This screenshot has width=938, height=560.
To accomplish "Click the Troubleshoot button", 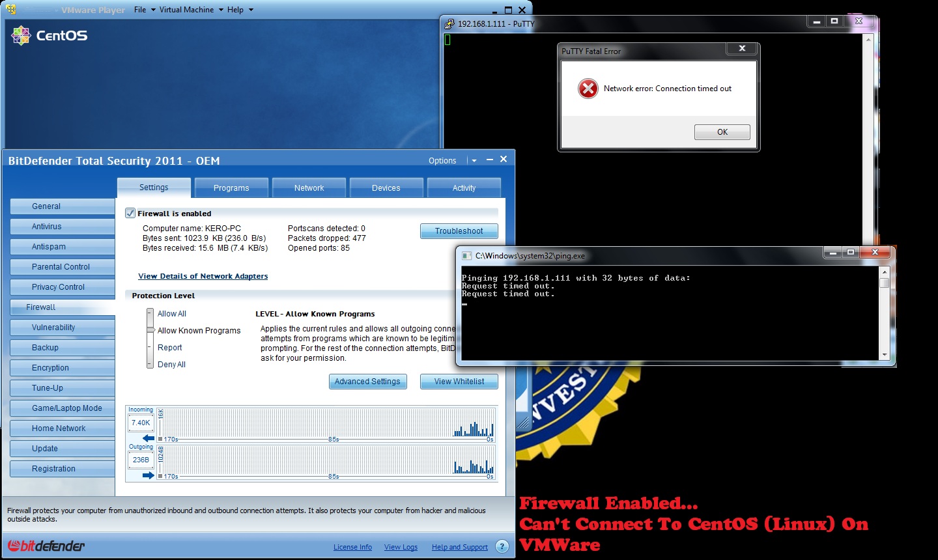I will (459, 231).
